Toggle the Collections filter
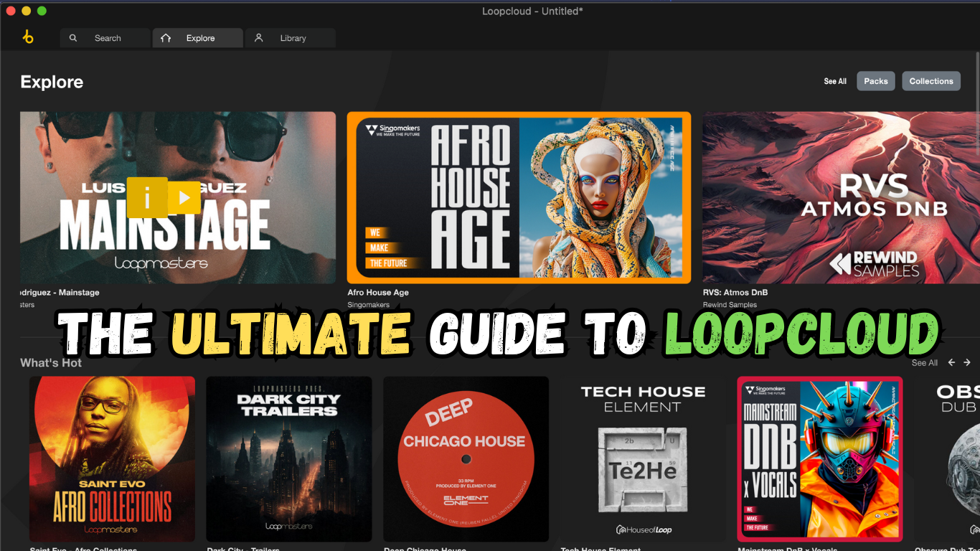The width and height of the screenshot is (980, 551). [x=930, y=81]
